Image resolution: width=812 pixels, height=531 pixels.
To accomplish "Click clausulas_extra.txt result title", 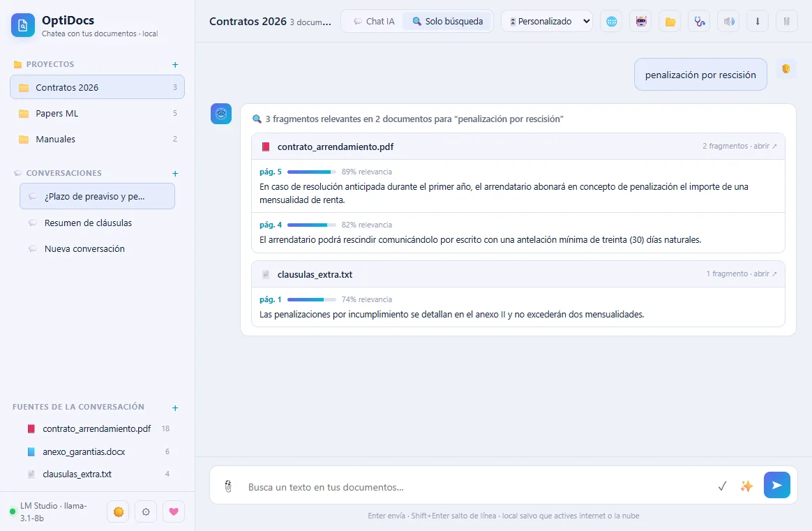I will (x=315, y=274).
